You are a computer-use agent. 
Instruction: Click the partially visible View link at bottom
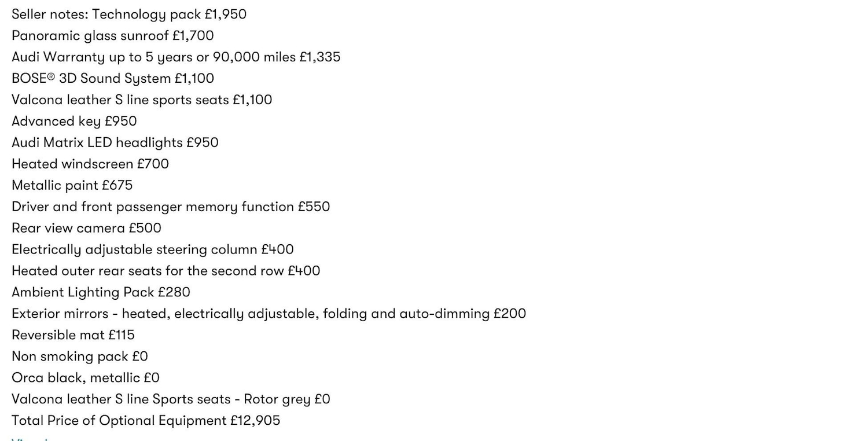[29, 439]
